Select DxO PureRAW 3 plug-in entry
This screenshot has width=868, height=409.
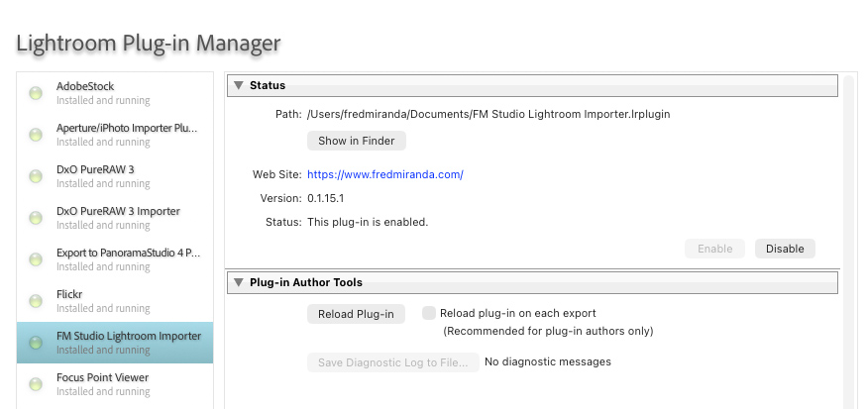[x=115, y=176]
